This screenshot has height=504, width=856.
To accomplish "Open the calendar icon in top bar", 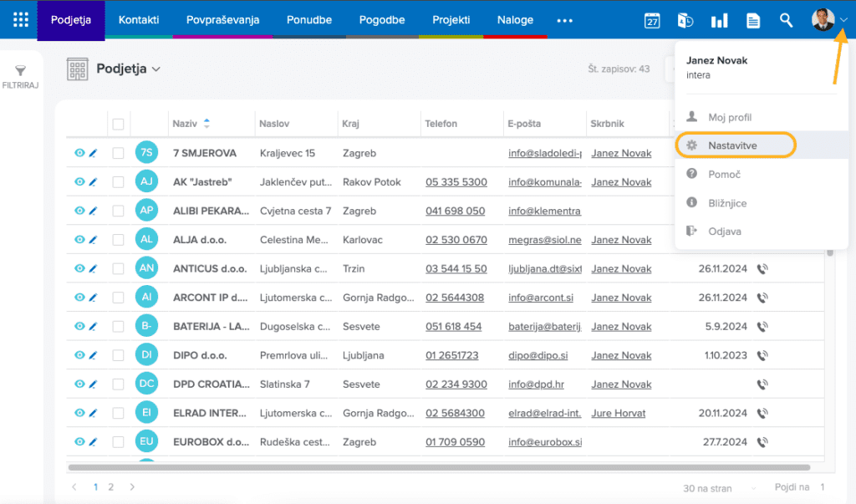I will (x=652, y=21).
